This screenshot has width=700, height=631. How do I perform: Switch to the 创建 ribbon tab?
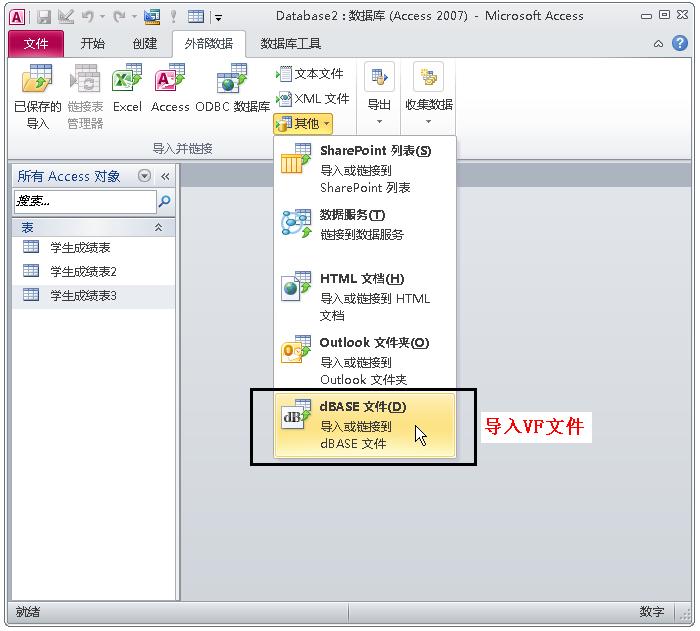[145, 44]
